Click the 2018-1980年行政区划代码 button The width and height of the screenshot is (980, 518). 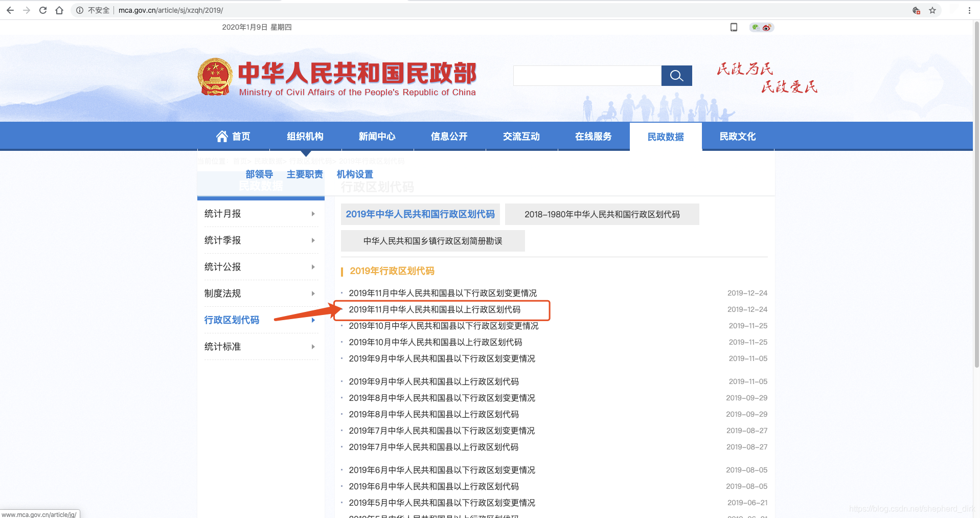[602, 214]
